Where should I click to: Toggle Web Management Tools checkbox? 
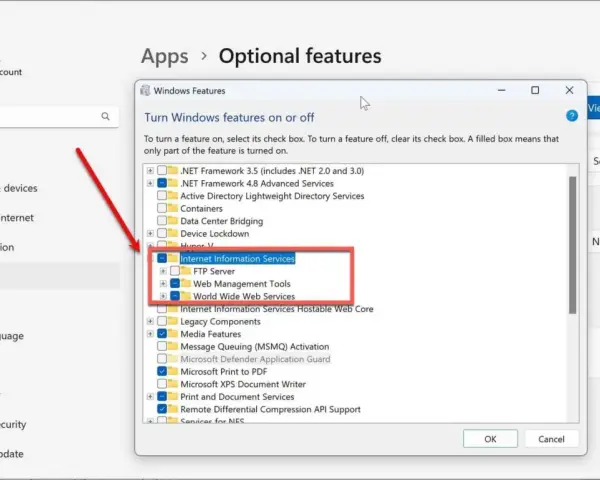[x=175, y=284]
